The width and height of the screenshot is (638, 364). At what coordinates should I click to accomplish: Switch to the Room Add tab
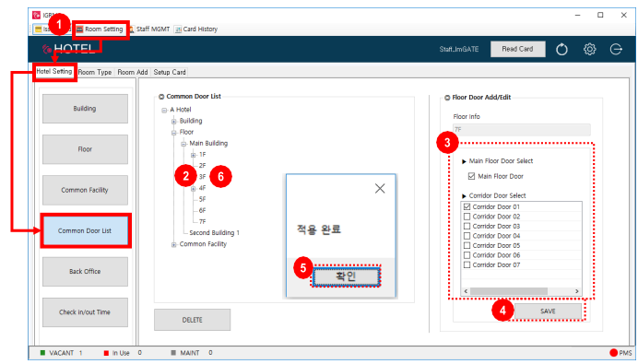tap(133, 72)
